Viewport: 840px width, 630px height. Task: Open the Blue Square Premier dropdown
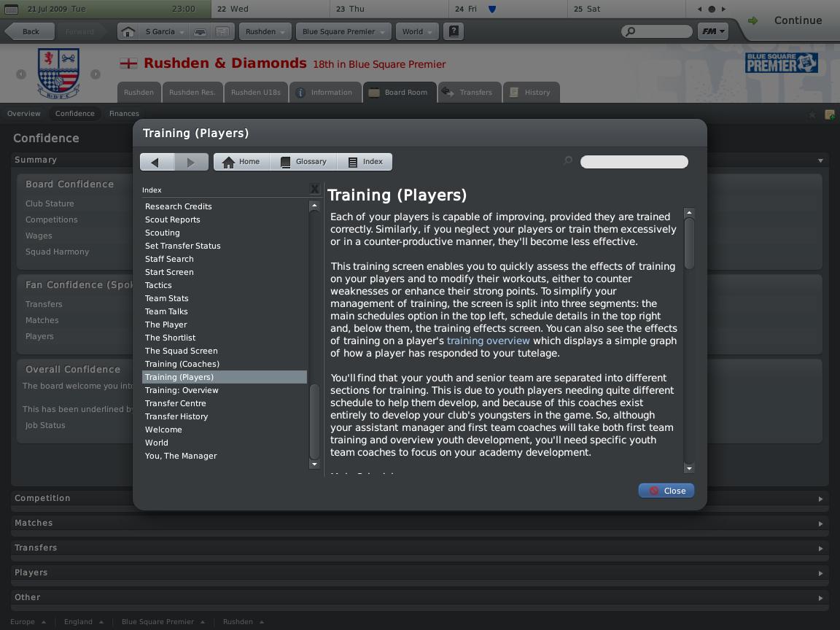tap(343, 31)
